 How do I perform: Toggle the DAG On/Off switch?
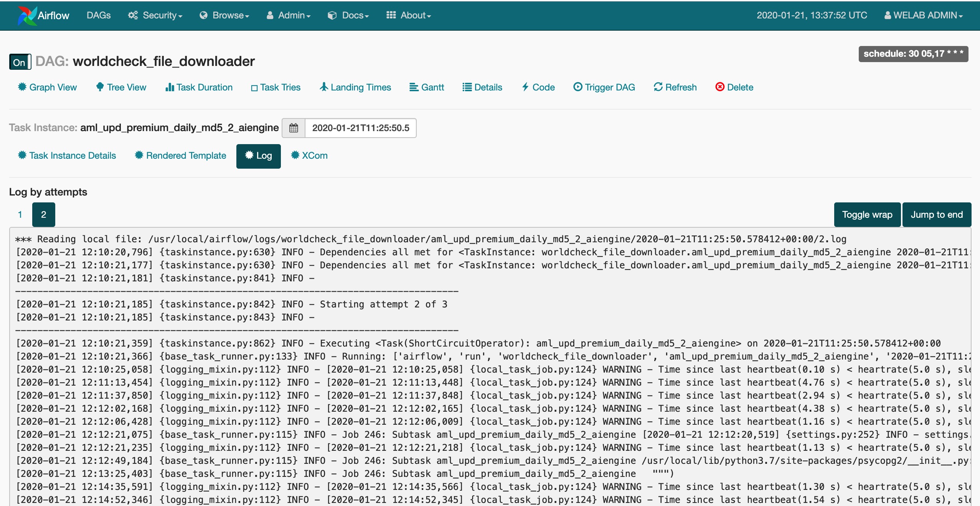click(x=20, y=62)
